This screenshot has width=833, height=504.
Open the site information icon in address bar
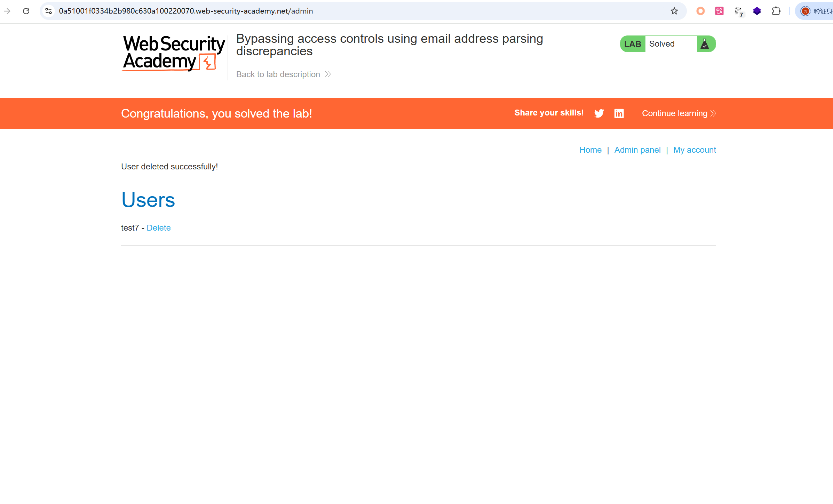pos(49,11)
